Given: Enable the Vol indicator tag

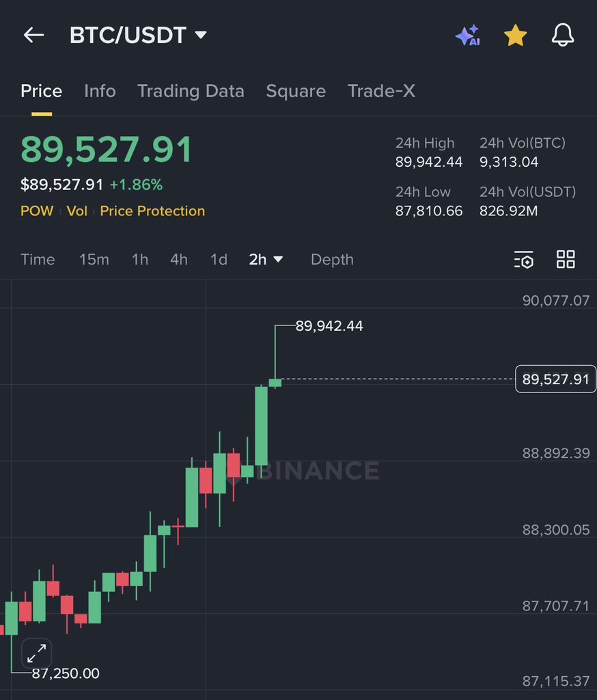Looking at the screenshot, I should point(77,211).
